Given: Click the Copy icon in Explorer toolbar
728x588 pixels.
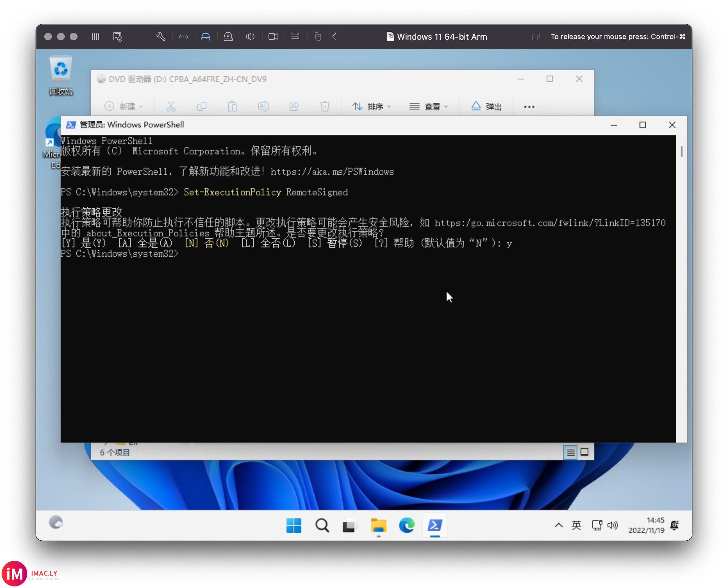Looking at the screenshot, I should click(202, 107).
